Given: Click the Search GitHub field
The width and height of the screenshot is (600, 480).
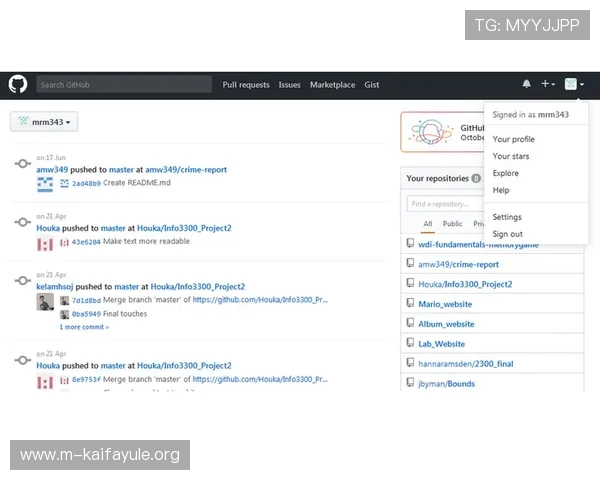Looking at the screenshot, I should pyautogui.click(x=123, y=85).
